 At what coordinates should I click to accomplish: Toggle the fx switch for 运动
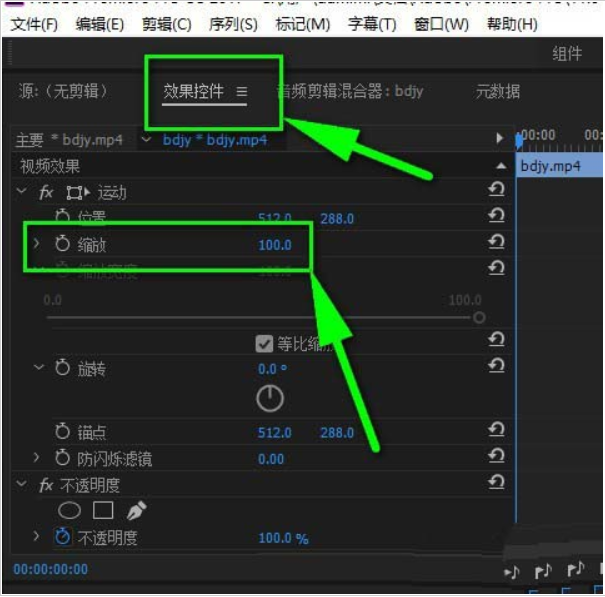(46, 192)
